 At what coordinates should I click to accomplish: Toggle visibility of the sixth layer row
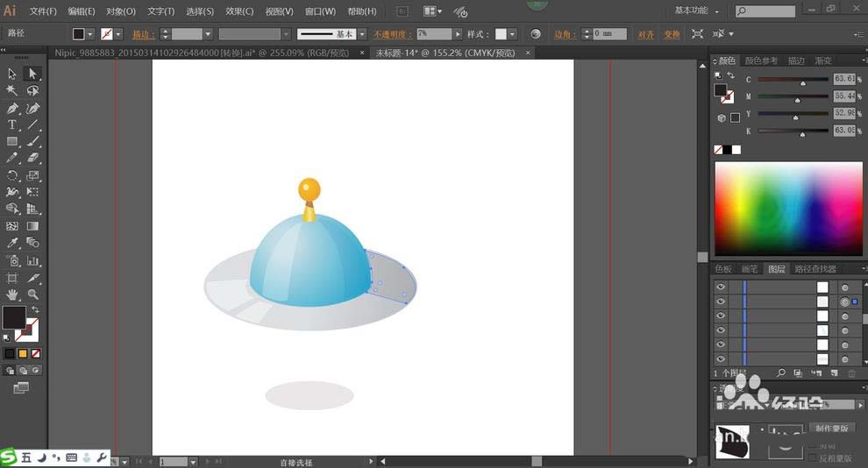point(720,358)
